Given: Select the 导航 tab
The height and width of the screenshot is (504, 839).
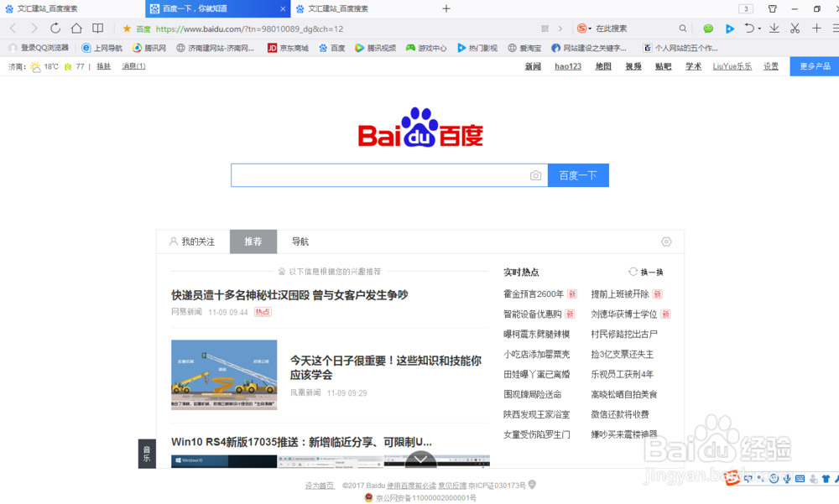Looking at the screenshot, I should [300, 242].
